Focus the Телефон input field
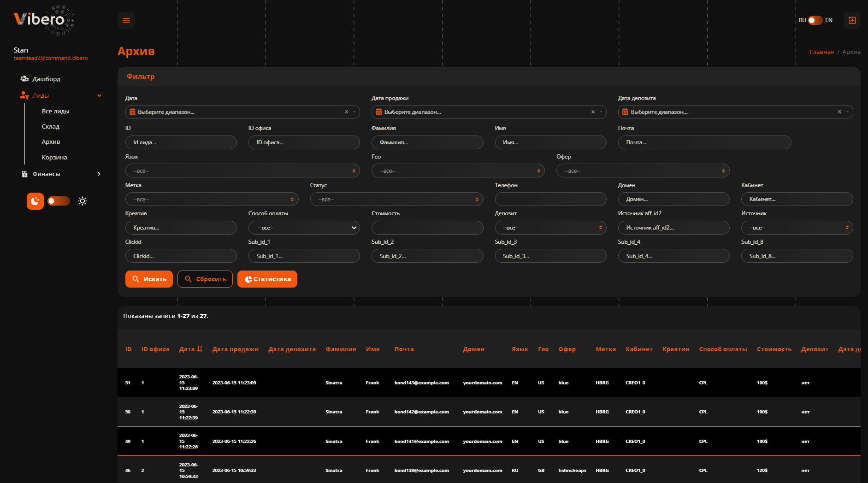 pos(551,199)
